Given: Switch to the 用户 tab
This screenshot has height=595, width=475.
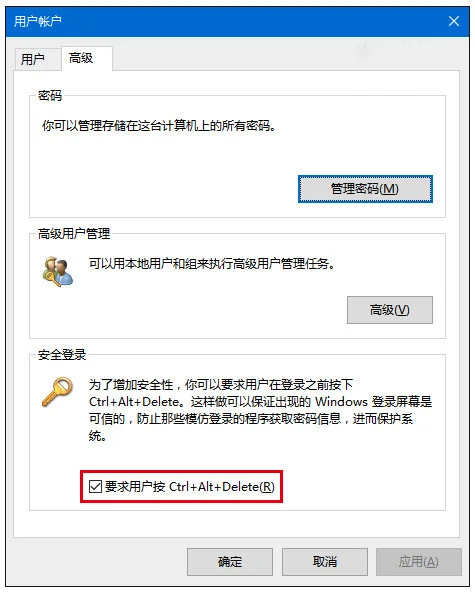Looking at the screenshot, I should pos(33,59).
